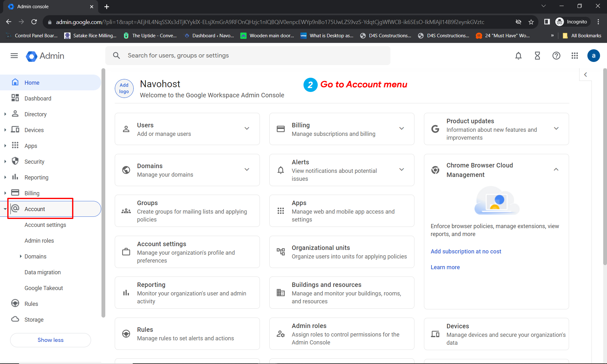Toggle the bookmark star in address bar
The height and width of the screenshot is (364, 607).
point(531,22)
